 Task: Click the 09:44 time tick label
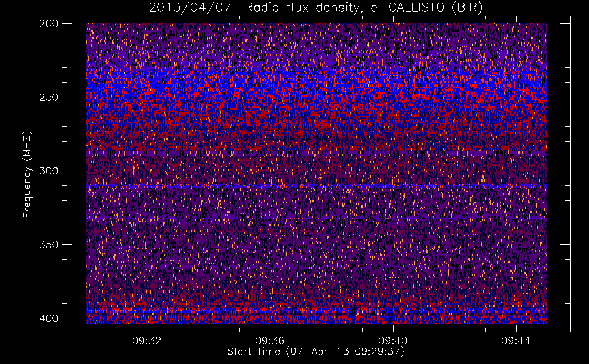click(516, 341)
